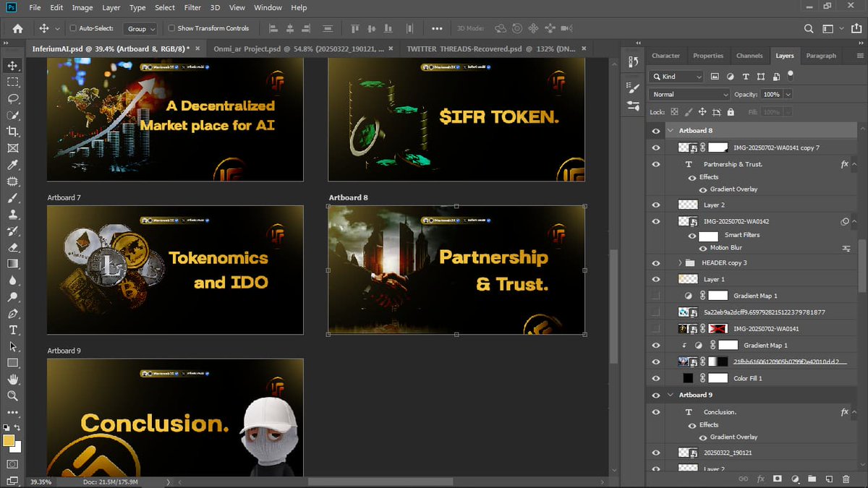Filter layers by type layers icon
The height and width of the screenshot is (488, 868).
coord(744,76)
